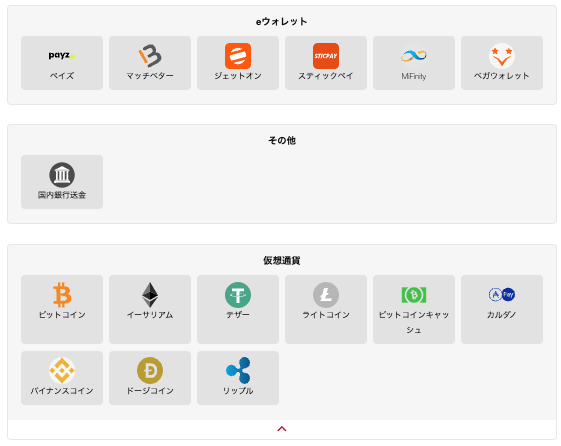Pick the Jeton orange icon (ジェットオン)
This screenshot has width=561, height=446.
pyautogui.click(x=238, y=56)
